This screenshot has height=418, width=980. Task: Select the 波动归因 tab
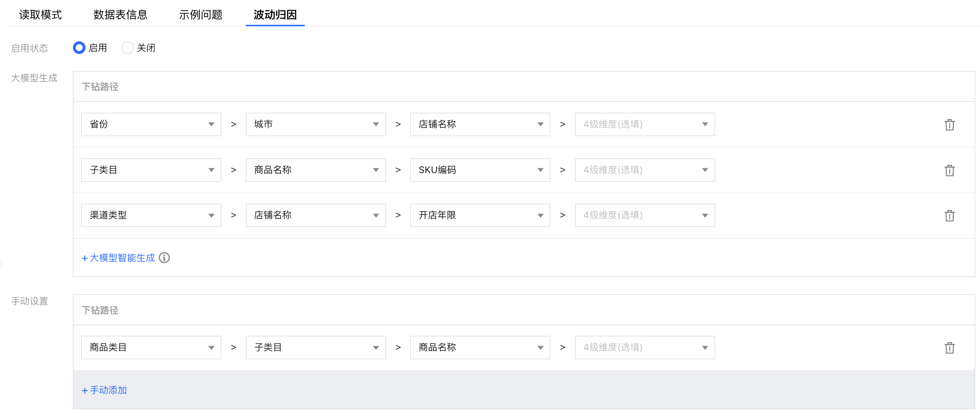click(x=275, y=15)
